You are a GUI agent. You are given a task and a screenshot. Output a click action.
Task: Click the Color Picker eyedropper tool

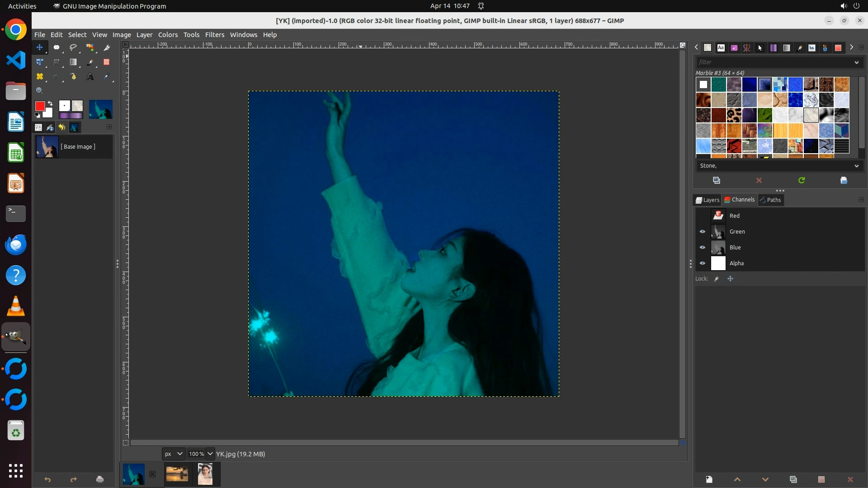(107, 77)
